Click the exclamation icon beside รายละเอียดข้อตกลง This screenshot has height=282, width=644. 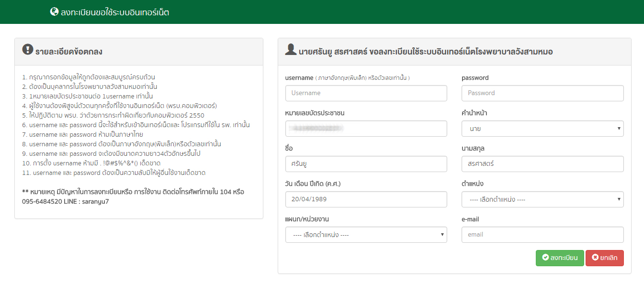[x=28, y=50]
